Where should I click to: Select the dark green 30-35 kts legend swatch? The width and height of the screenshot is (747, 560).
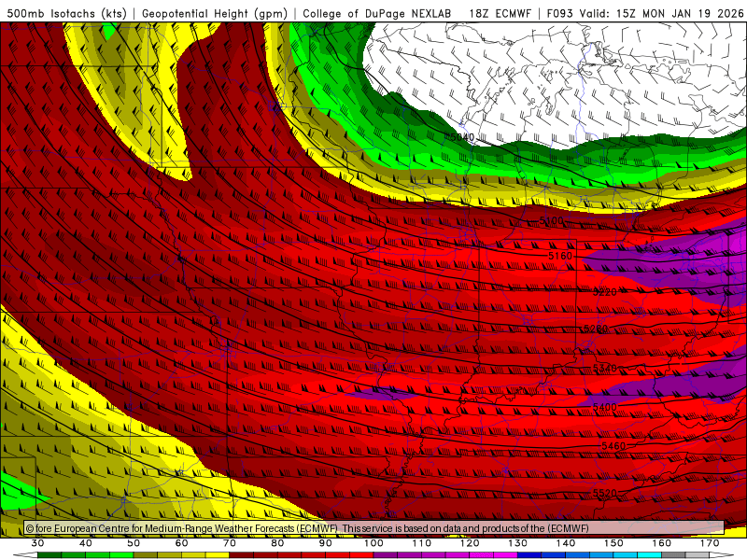coord(49,555)
